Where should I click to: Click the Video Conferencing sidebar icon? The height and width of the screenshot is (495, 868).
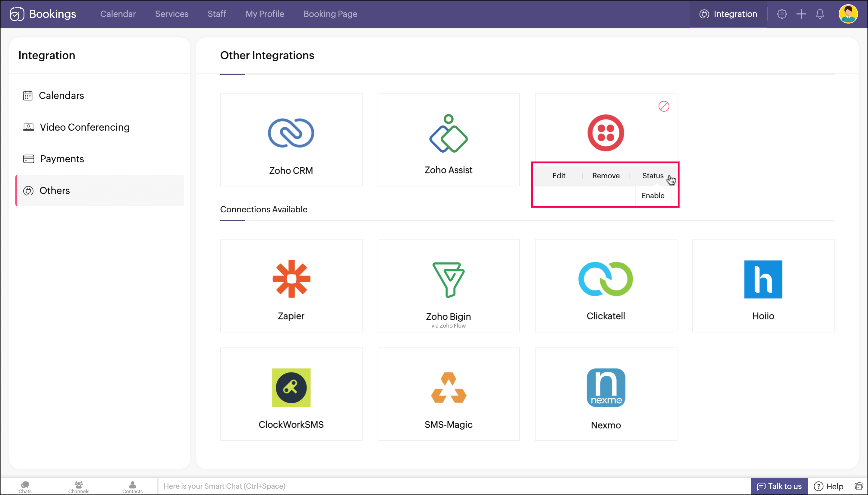(28, 127)
